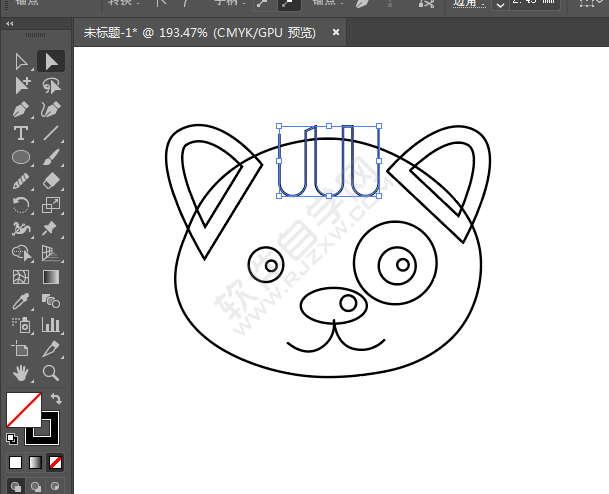Viewport: 609px width, 494px height.
Task: Activate the Eraser tool
Action: [x=51, y=181]
